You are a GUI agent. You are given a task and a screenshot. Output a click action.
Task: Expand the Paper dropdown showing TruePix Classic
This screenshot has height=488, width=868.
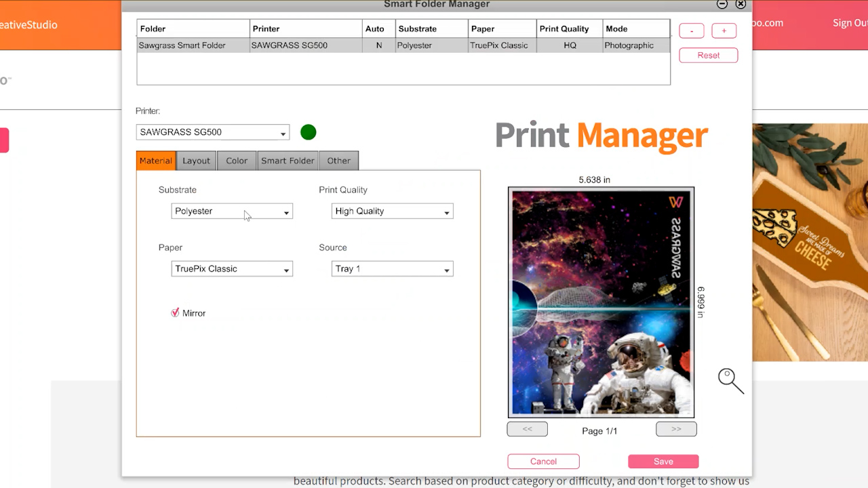tap(232, 269)
